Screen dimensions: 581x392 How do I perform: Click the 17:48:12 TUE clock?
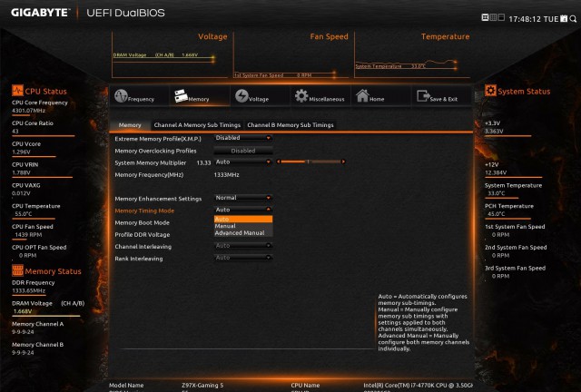tap(533, 19)
